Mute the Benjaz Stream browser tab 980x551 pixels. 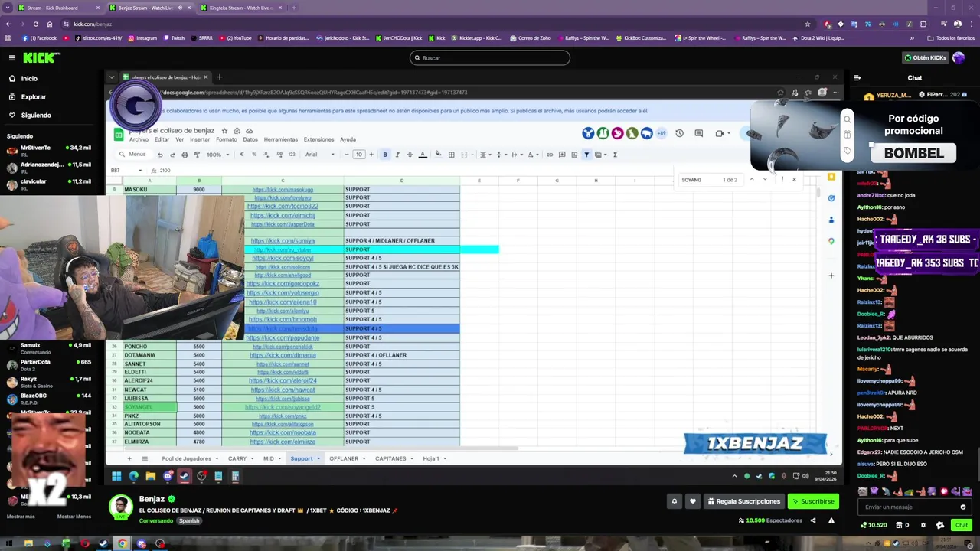click(x=180, y=8)
